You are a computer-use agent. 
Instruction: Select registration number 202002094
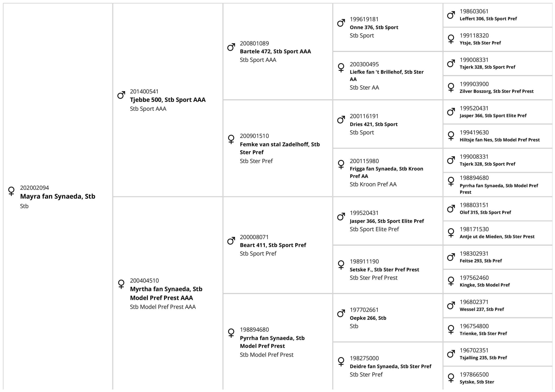pyautogui.click(x=34, y=188)
